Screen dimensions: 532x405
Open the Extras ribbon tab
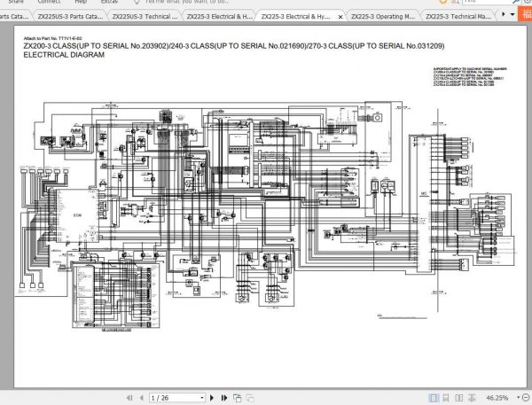pos(109,2)
